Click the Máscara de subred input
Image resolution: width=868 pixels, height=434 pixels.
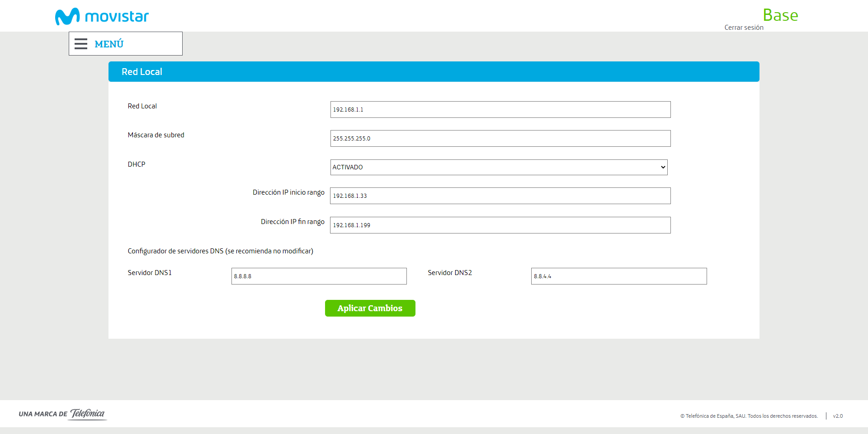tap(500, 139)
